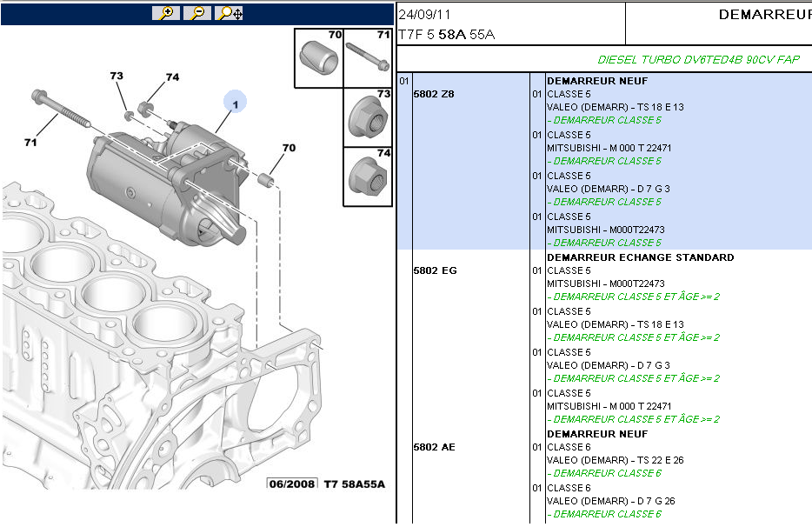This screenshot has width=812, height=527.
Task: Select the part 73 nut thumbnail
Action: coord(369,117)
